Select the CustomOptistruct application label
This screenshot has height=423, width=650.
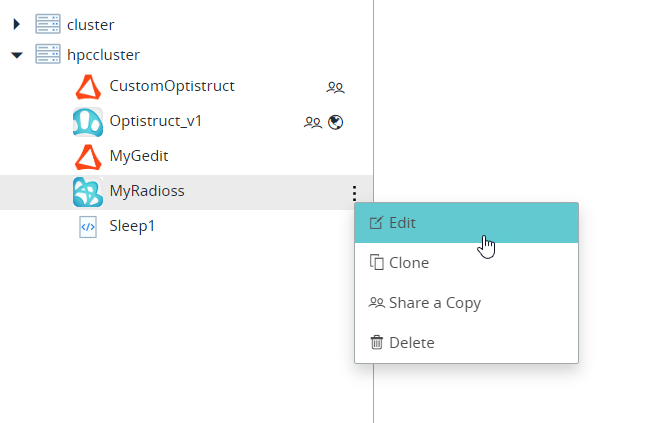point(172,86)
